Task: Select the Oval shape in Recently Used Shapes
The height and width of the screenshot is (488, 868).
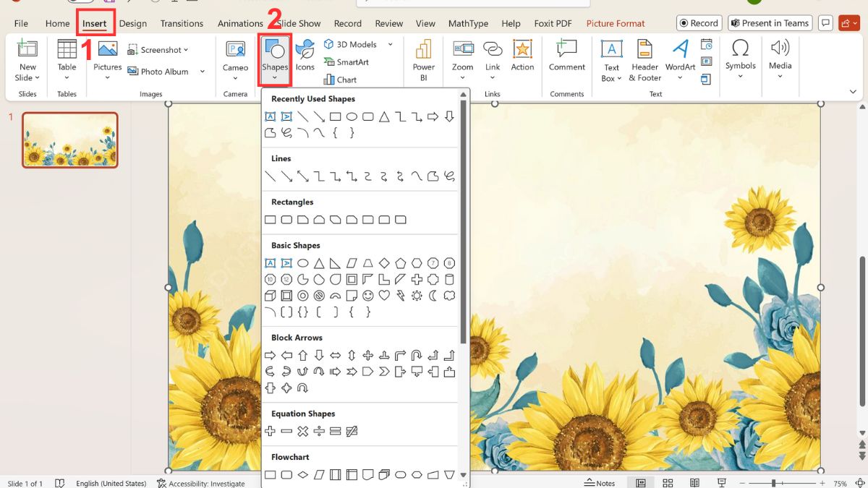Action: pos(352,116)
